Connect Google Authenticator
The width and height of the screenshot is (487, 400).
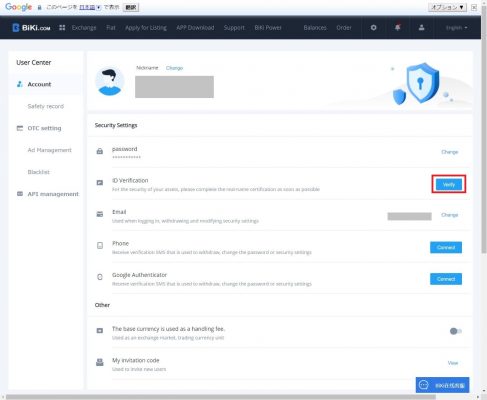[446, 279]
